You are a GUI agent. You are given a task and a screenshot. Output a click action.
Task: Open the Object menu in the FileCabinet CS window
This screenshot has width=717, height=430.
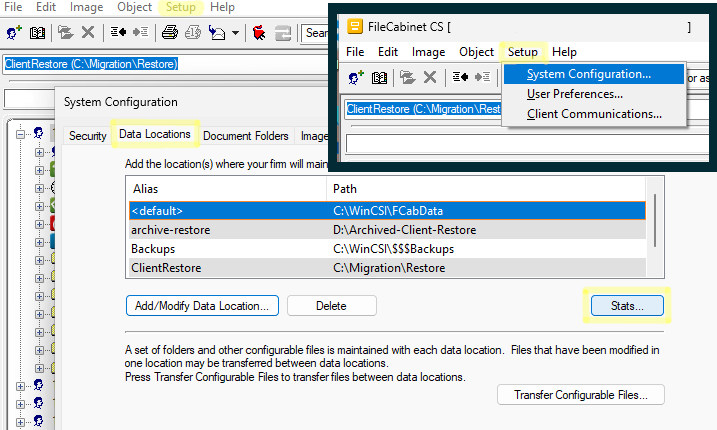click(x=476, y=52)
